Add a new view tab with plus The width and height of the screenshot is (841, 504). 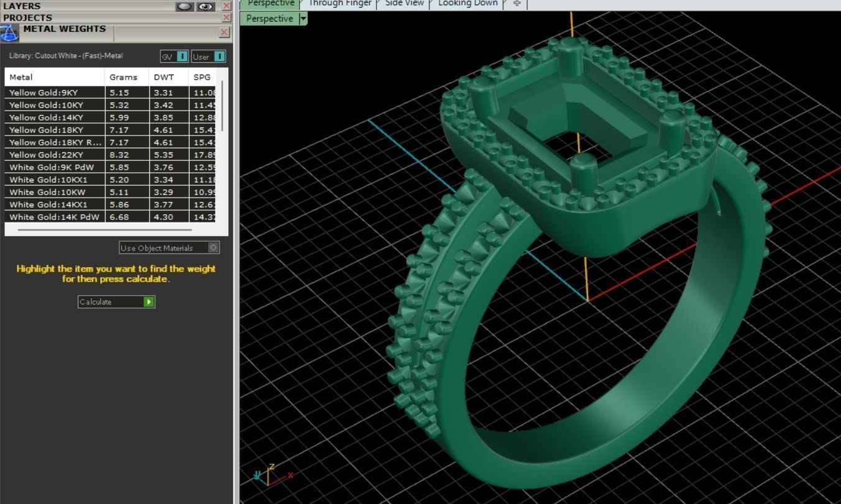517,4
